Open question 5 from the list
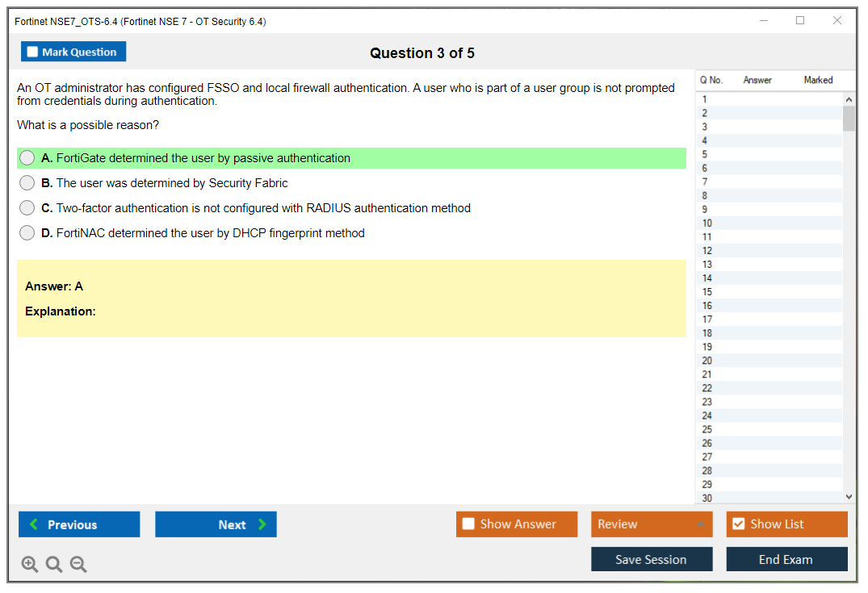This screenshot has height=593, width=868. (705, 154)
